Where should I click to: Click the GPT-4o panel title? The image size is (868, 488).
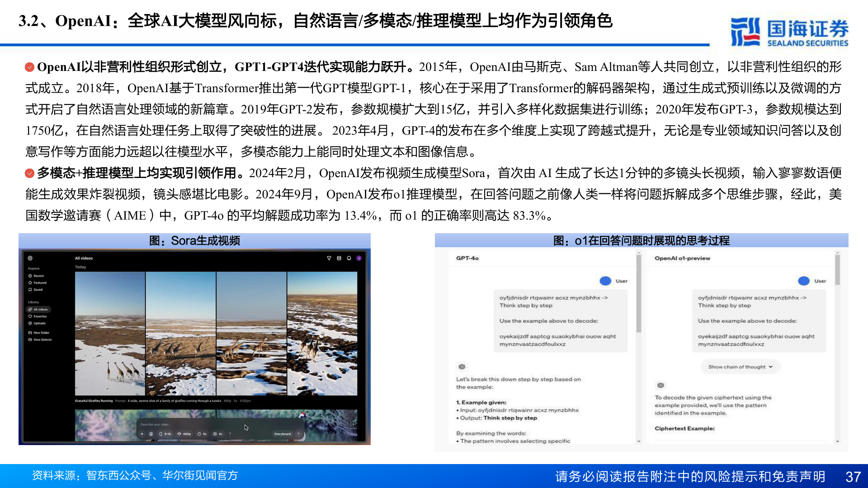[467, 258]
